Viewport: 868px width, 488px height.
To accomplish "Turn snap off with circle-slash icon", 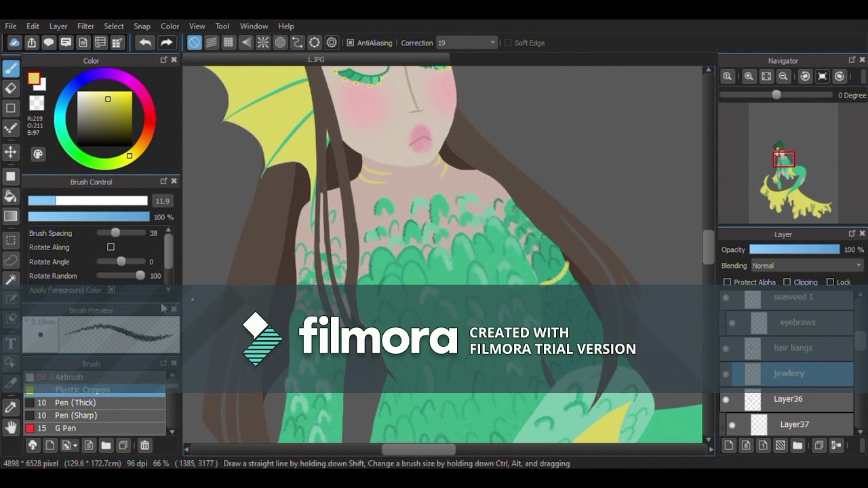I will click(195, 43).
